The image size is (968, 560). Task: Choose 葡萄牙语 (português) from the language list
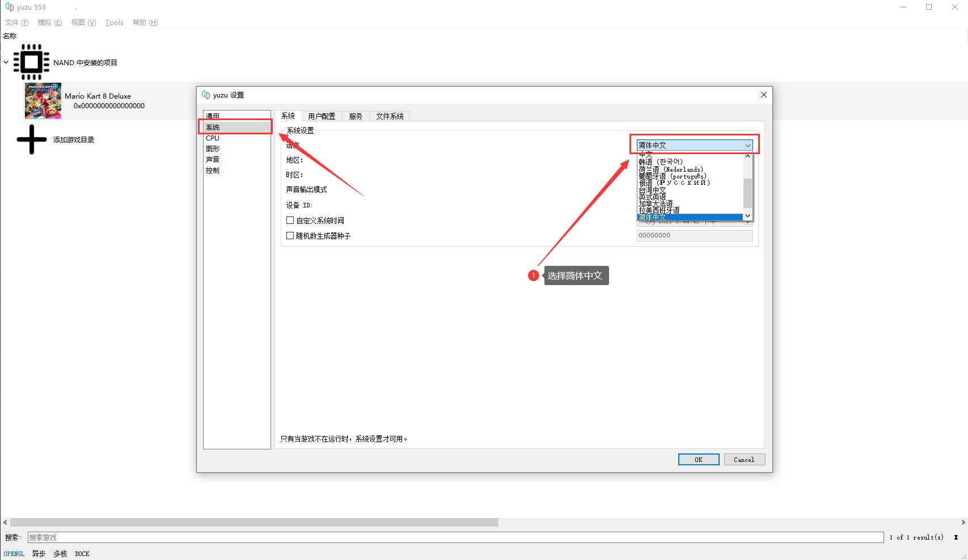(x=690, y=176)
